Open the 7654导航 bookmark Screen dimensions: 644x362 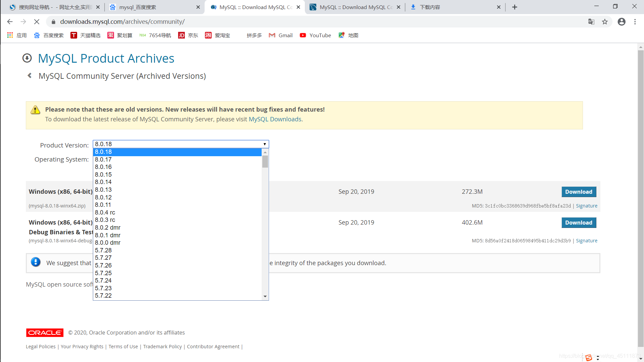pos(155,35)
